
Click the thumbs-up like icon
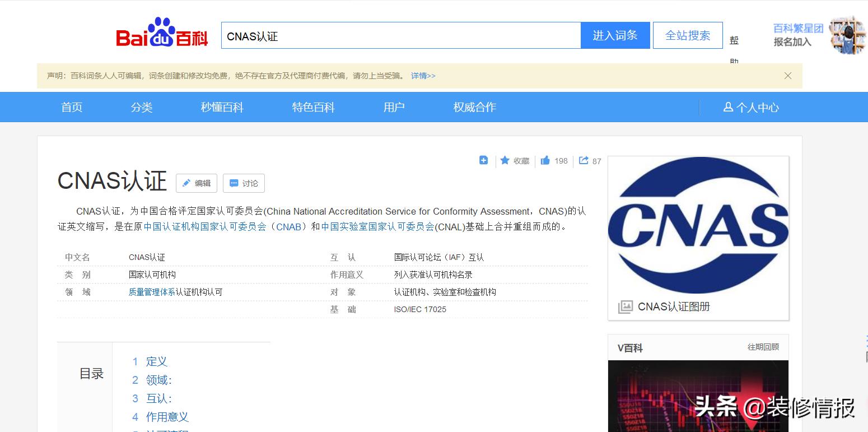[x=545, y=161]
